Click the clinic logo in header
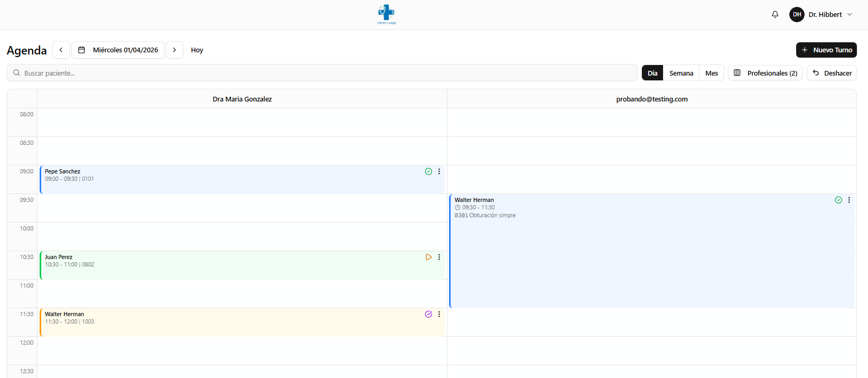The height and width of the screenshot is (378, 868). pos(386,14)
